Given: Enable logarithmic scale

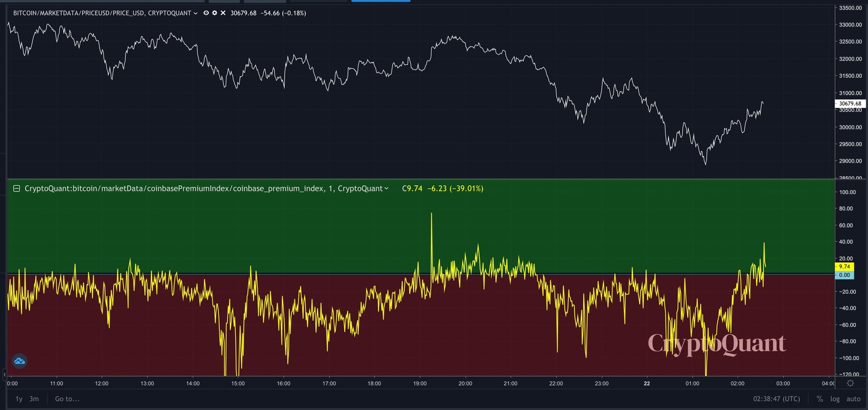Looking at the screenshot, I should pos(835,399).
